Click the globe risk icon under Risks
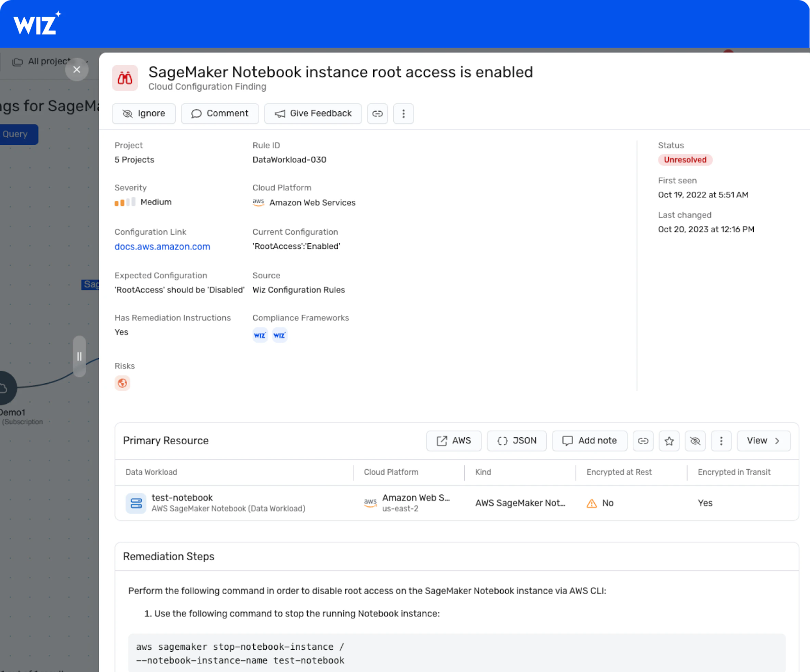 point(123,383)
